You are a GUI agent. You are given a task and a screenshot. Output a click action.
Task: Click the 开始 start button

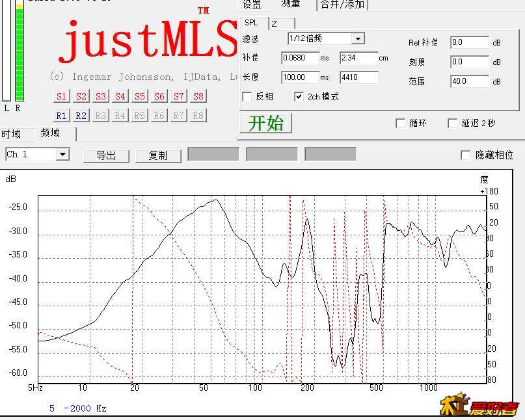click(x=266, y=123)
